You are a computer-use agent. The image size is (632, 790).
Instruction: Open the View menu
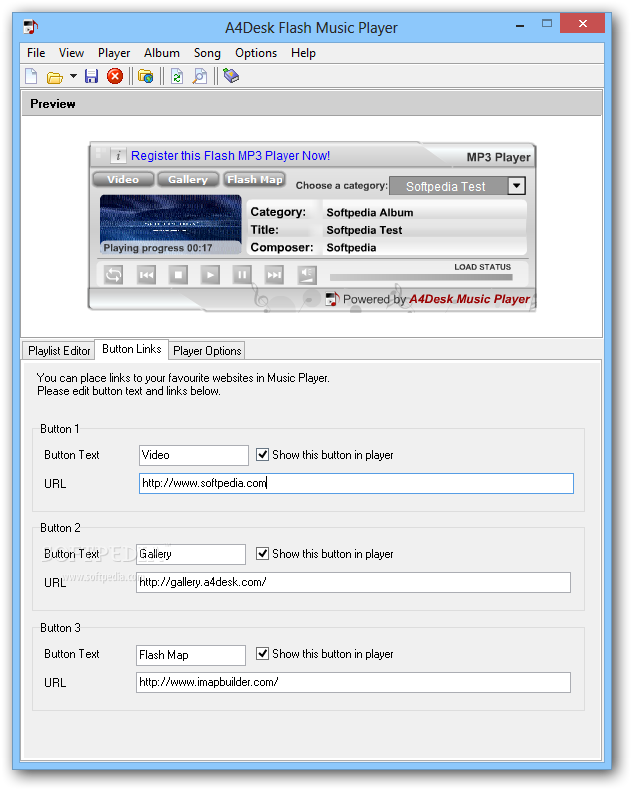tap(71, 53)
